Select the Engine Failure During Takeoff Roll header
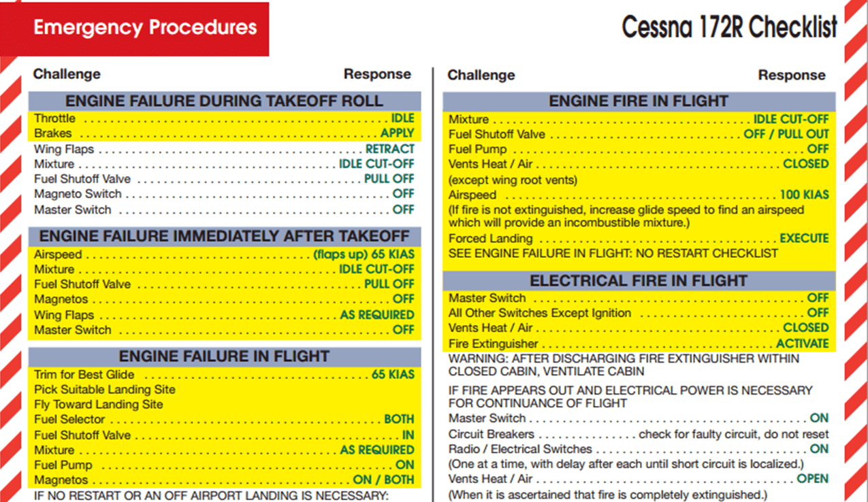The height and width of the screenshot is (502, 868). [x=224, y=101]
